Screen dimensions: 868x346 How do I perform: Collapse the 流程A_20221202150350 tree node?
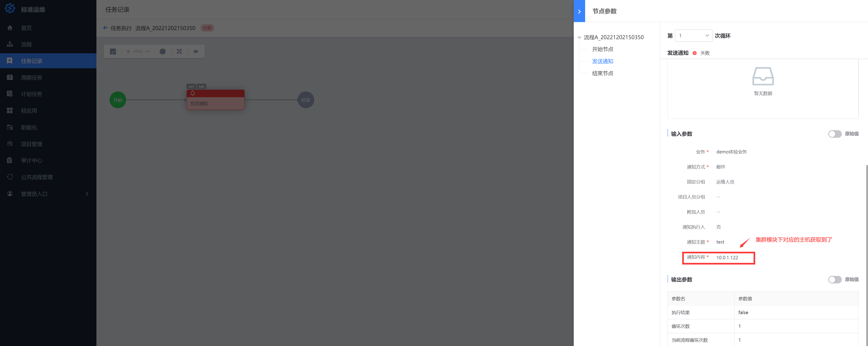click(579, 37)
